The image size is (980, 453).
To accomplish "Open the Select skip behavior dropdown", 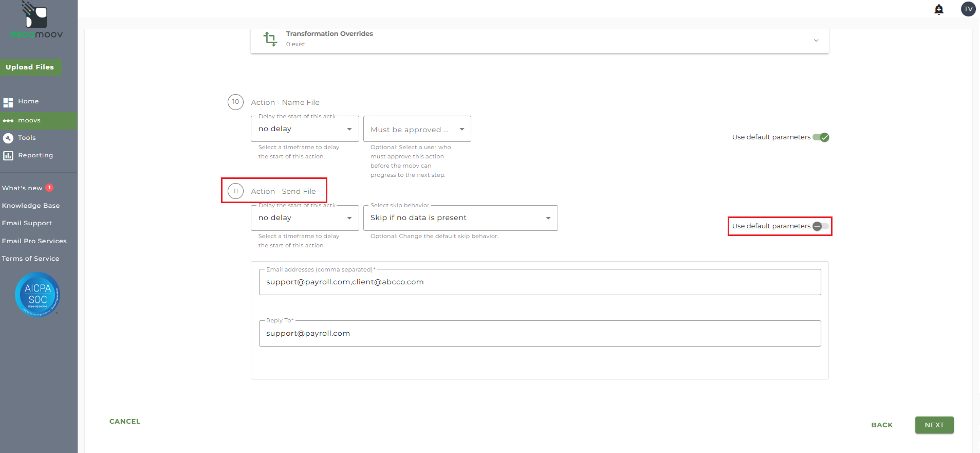I will pyautogui.click(x=460, y=218).
